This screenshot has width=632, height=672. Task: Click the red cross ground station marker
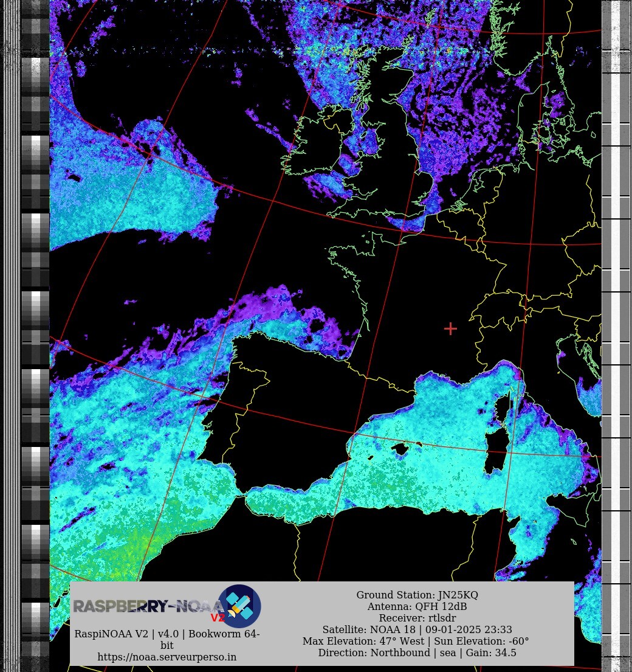point(450,328)
